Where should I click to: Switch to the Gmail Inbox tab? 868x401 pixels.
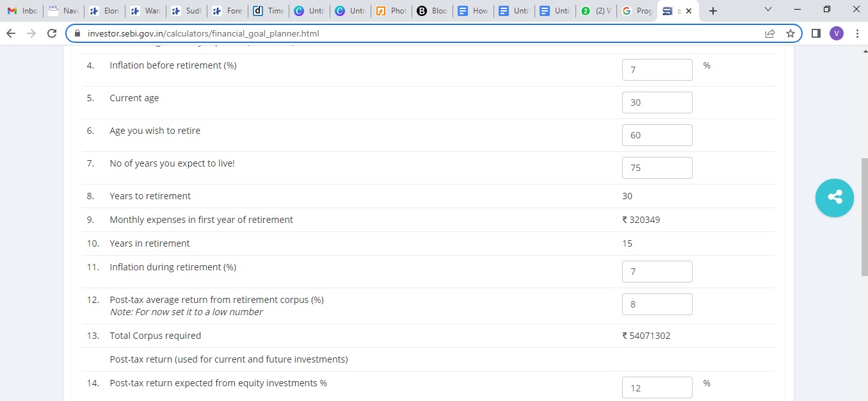[x=22, y=11]
